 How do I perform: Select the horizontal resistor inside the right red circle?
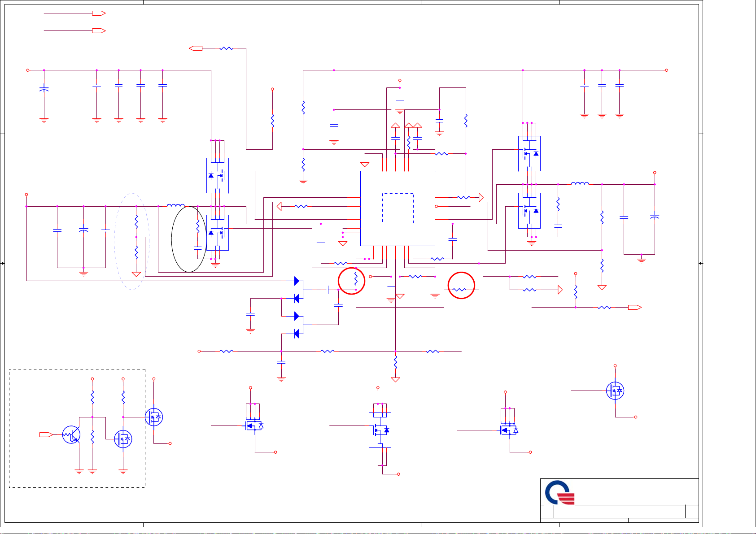pos(459,290)
